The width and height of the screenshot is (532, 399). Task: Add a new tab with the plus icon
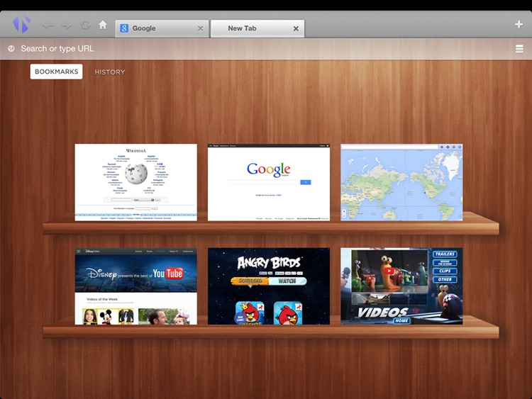coord(519,24)
